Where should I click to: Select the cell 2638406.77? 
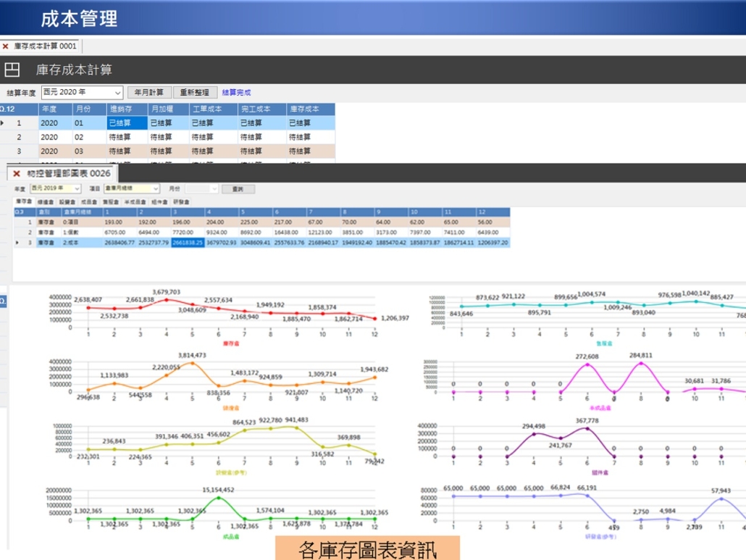(x=120, y=243)
